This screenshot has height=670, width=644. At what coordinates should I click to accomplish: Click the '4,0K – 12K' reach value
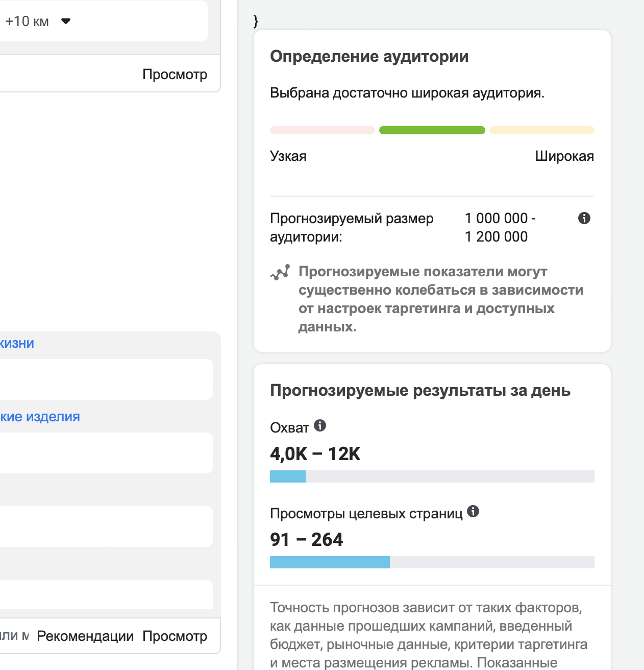315,453
